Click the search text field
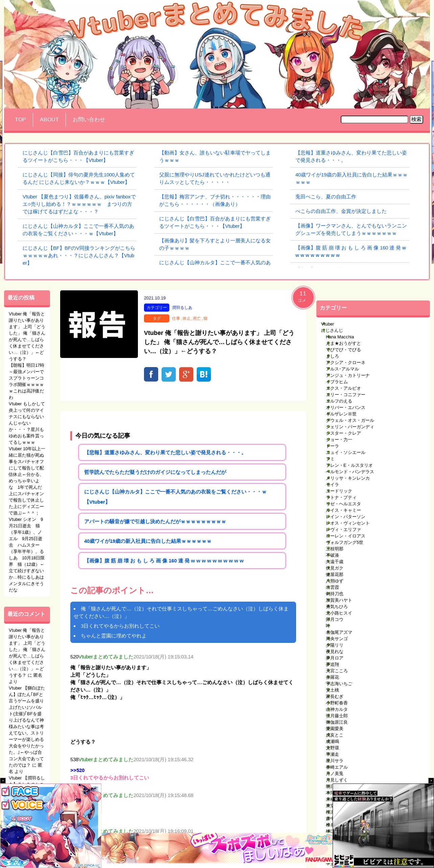This screenshot has height=868, width=434. coord(375,119)
